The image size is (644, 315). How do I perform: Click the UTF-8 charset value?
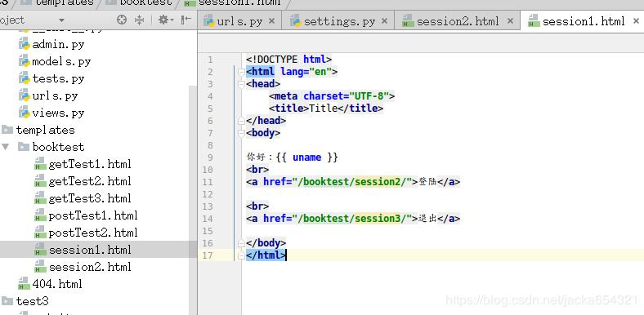[369, 96]
